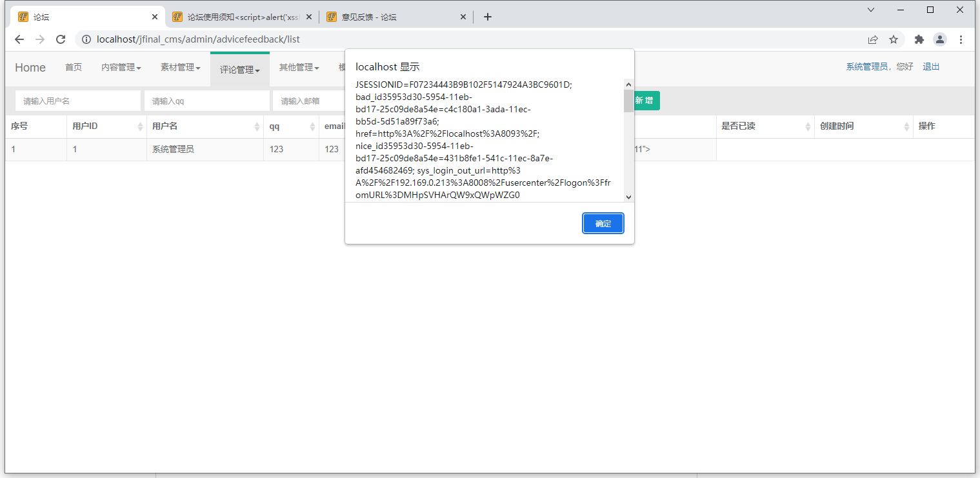980x478 pixels.
Task: Reload the page with refresh icon
Action: tap(61, 39)
